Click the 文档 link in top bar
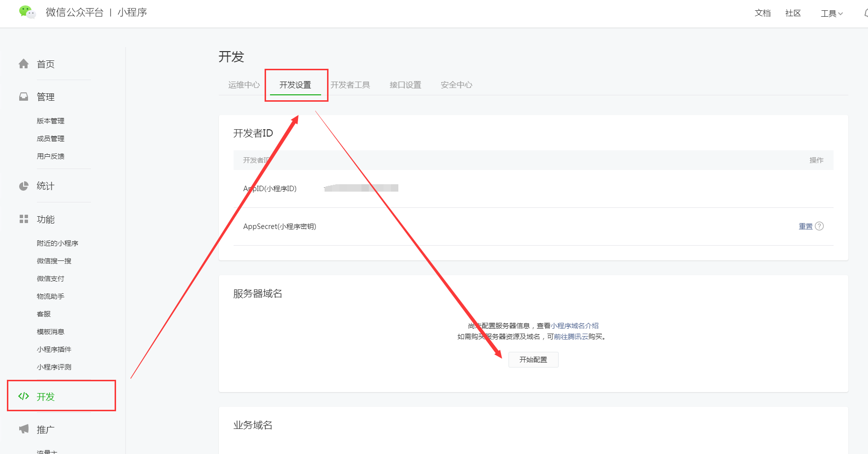868x454 pixels. pos(763,13)
